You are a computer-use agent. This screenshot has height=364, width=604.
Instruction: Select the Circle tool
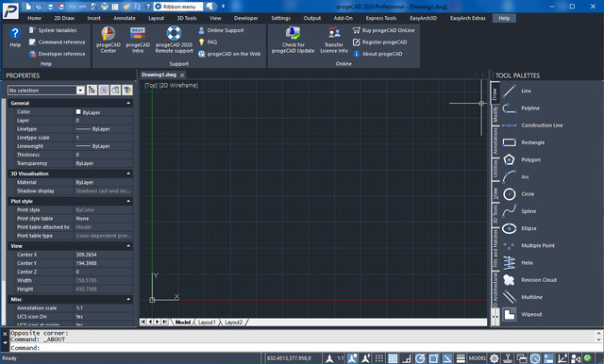(518, 194)
